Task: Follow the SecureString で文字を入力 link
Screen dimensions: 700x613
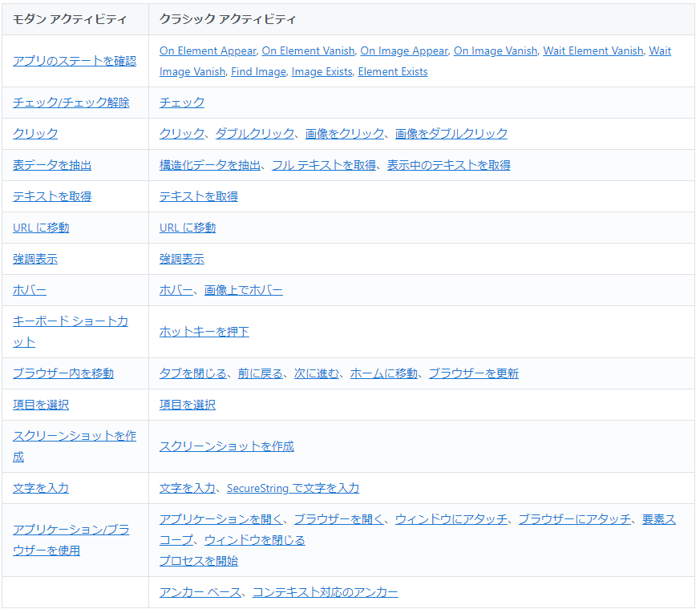Action: [293, 488]
